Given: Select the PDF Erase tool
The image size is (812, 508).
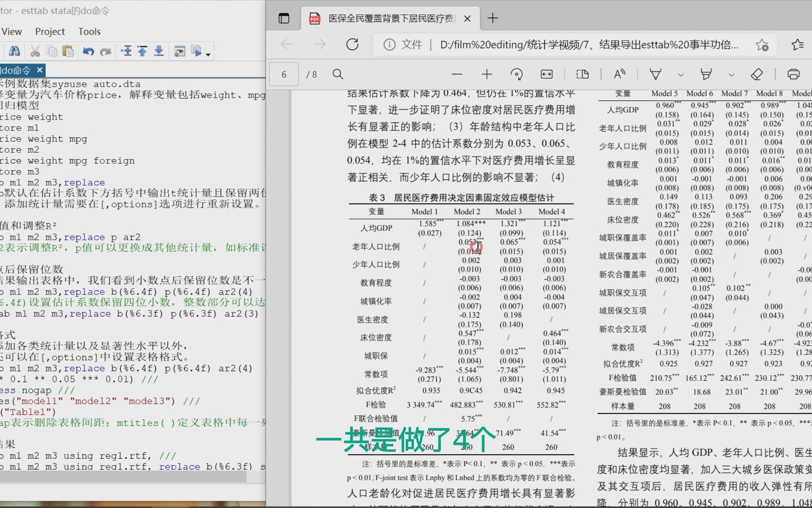Looking at the screenshot, I should 757,74.
